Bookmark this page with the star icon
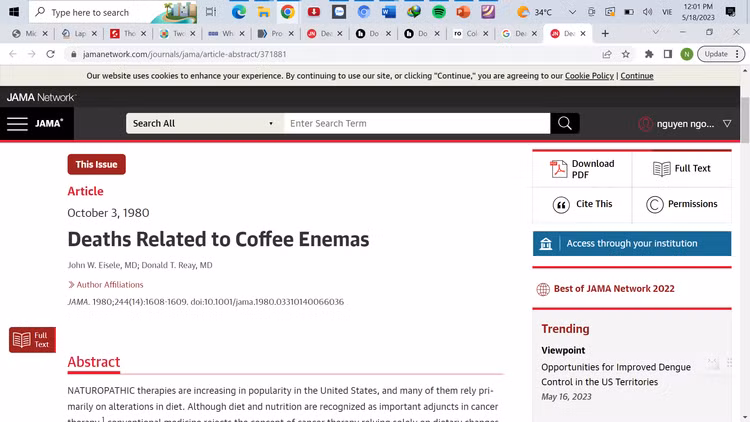The width and height of the screenshot is (750, 422). pyautogui.click(x=626, y=54)
